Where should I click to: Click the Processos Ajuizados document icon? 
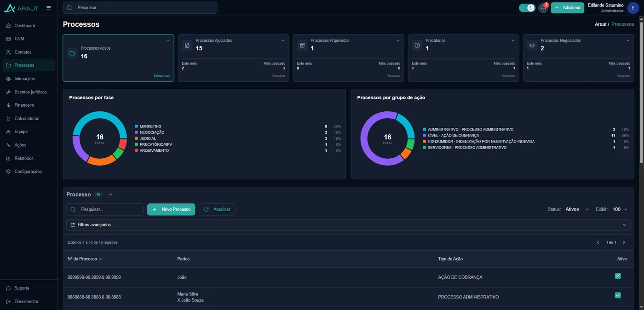[x=187, y=45]
